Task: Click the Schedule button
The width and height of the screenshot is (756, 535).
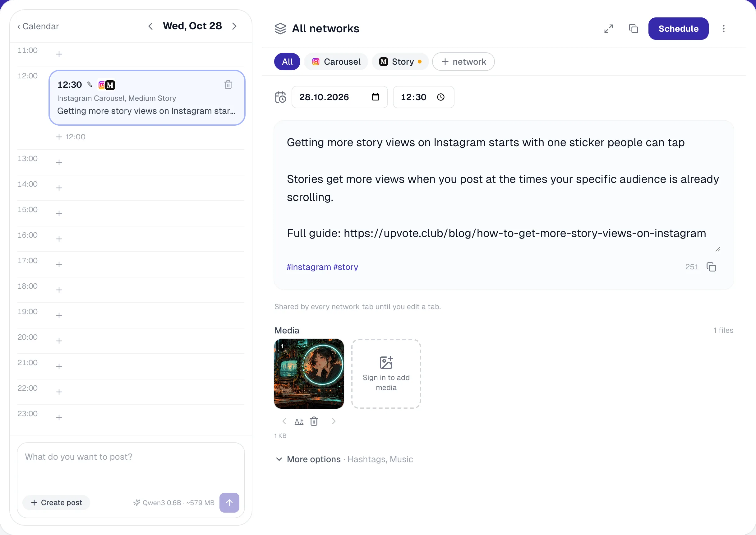Action: [678, 29]
